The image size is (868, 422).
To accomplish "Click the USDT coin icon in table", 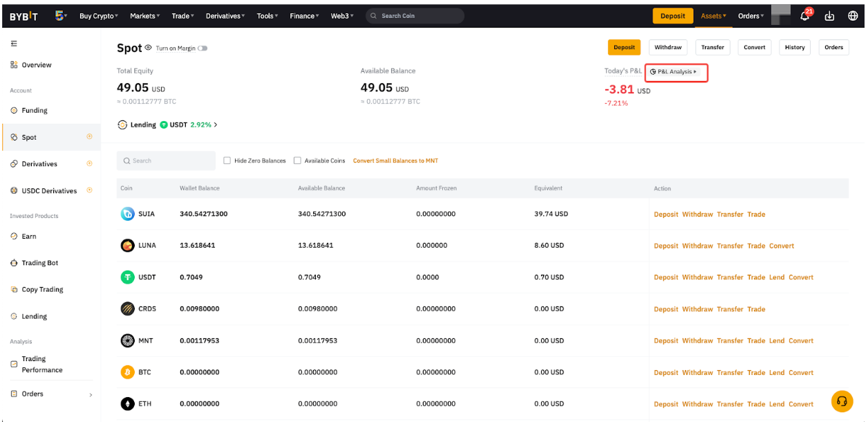I will 128,277.
